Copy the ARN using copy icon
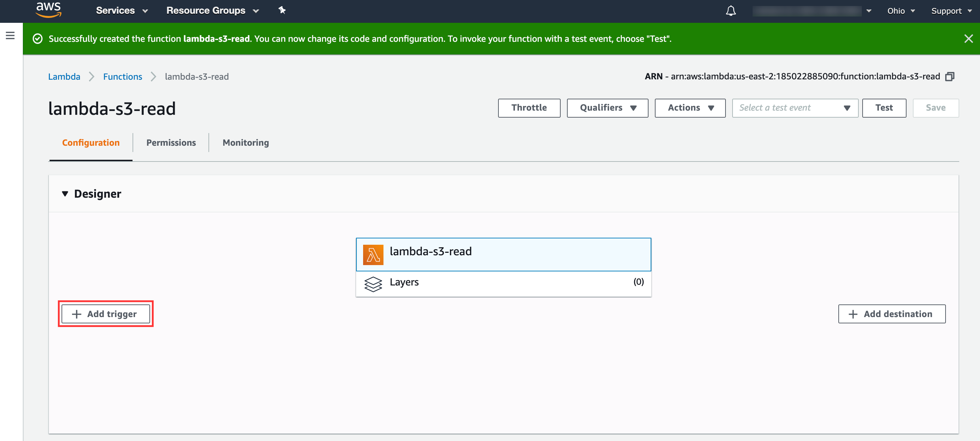 click(950, 77)
